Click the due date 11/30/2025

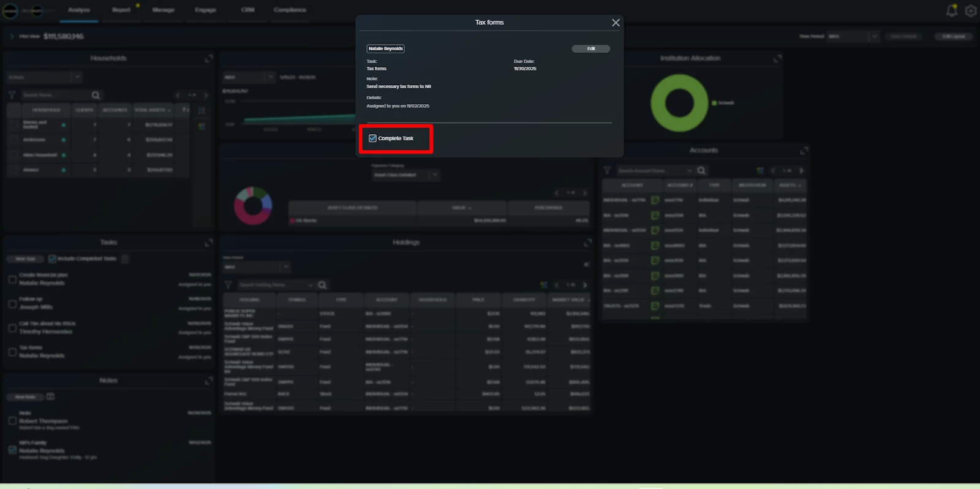click(525, 69)
